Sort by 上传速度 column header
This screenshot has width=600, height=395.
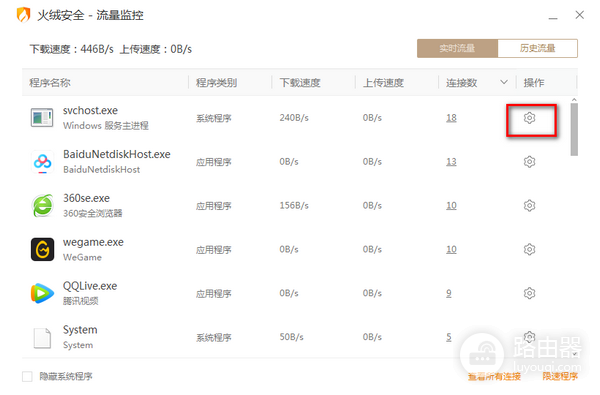(x=383, y=83)
